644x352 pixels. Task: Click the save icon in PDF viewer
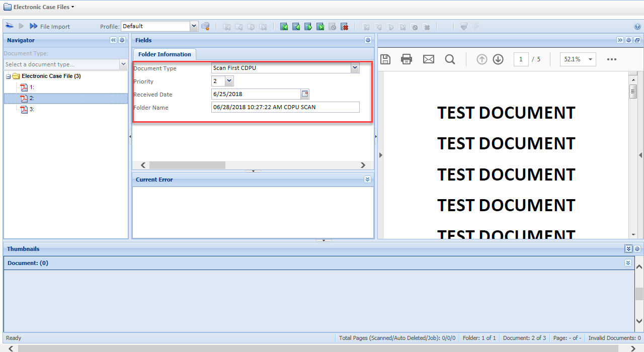tap(385, 59)
